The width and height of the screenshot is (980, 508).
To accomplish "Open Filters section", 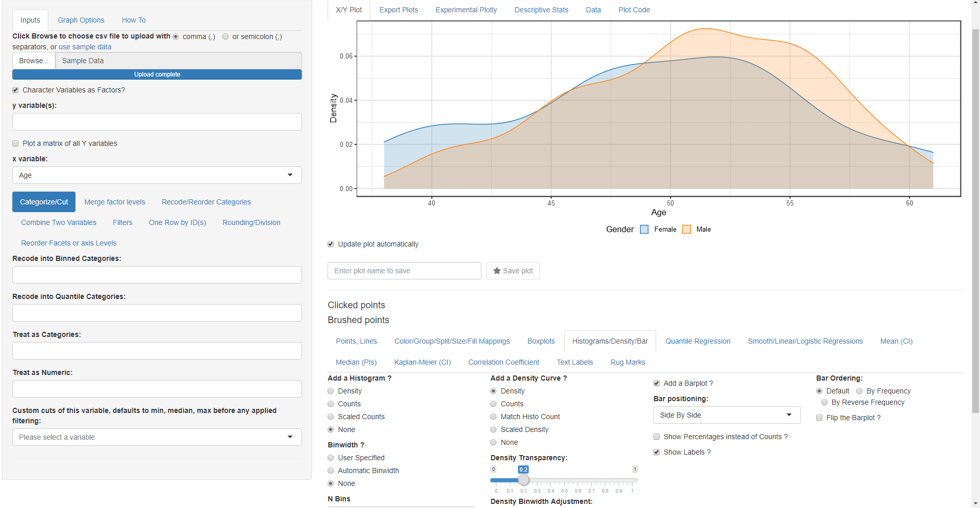I will [123, 222].
